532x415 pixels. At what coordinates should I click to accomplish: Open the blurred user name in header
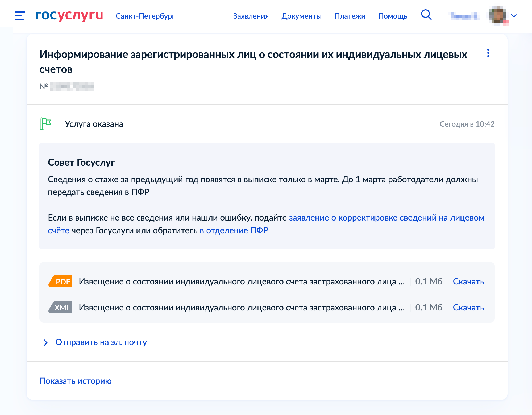click(x=465, y=16)
